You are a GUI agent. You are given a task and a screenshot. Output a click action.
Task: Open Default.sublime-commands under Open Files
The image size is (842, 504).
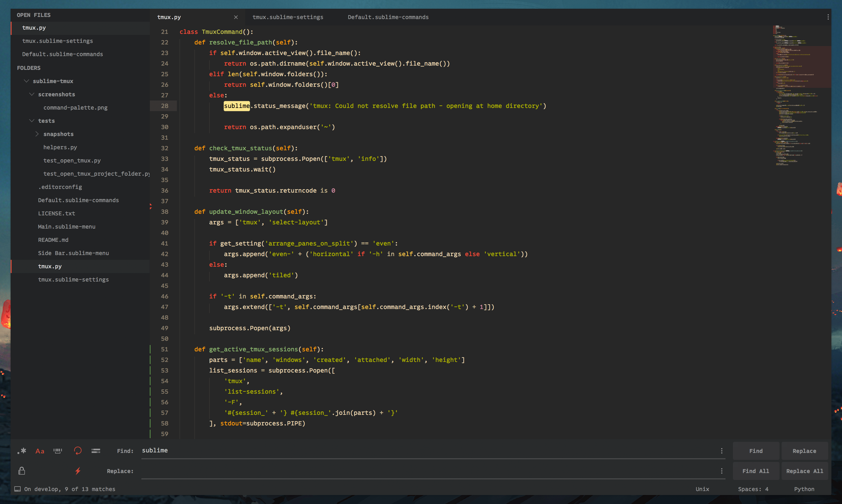click(80, 54)
